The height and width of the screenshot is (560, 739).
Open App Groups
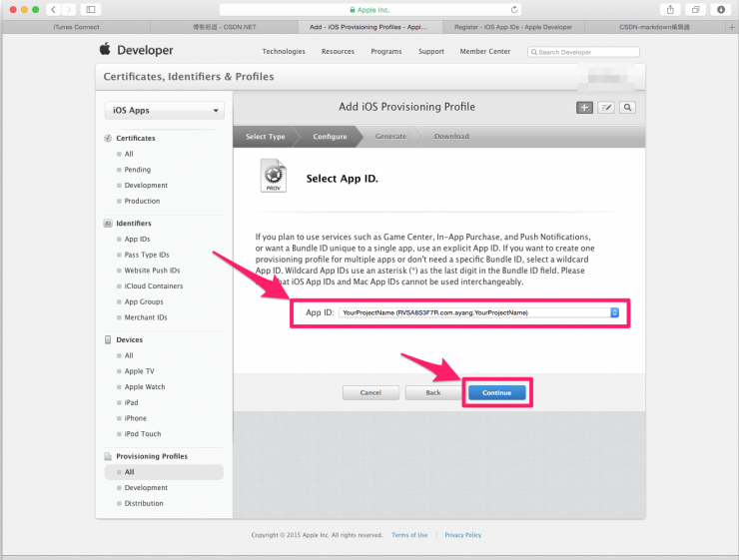click(144, 301)
